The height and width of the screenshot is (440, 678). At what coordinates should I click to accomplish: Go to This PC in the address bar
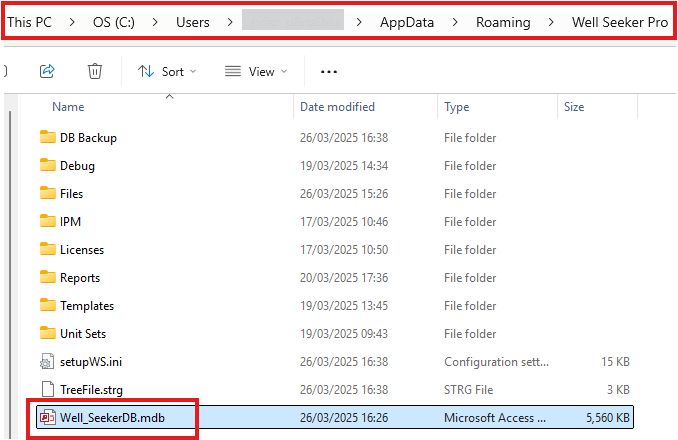[x=30, y=21]
